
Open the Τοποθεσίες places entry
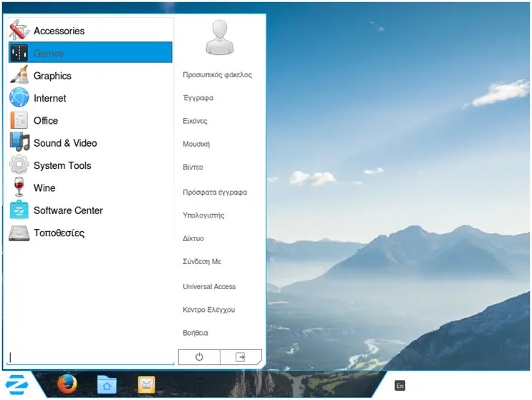[90, 233]
